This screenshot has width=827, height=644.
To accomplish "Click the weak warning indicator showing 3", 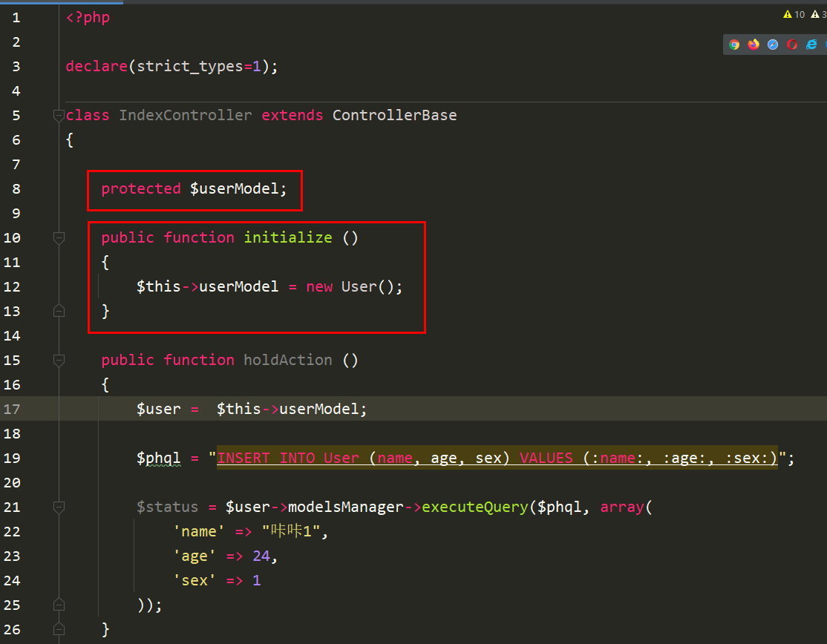I will click(819, 15).
